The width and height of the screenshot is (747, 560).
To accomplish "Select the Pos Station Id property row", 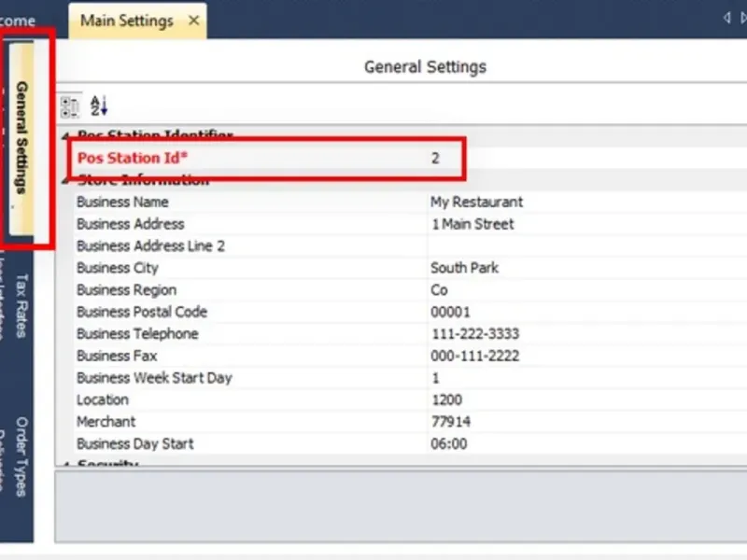I will [410, 158].
